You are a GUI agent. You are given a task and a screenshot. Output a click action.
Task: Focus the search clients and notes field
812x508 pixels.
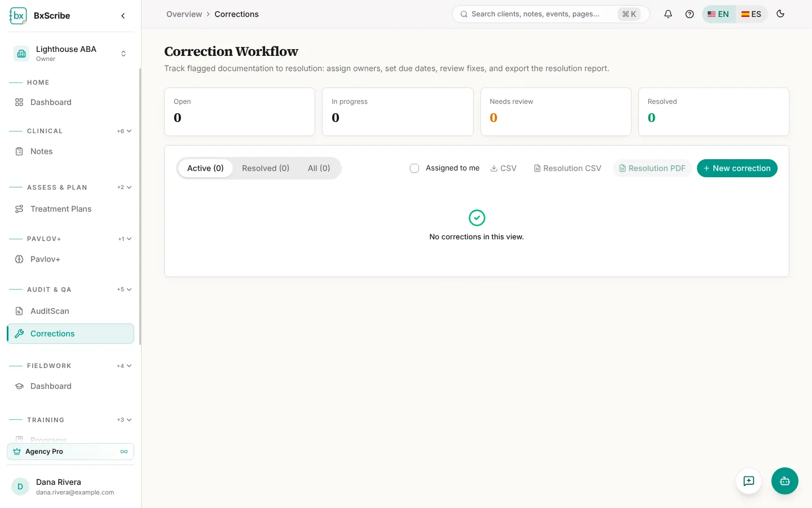pos(550,14)
